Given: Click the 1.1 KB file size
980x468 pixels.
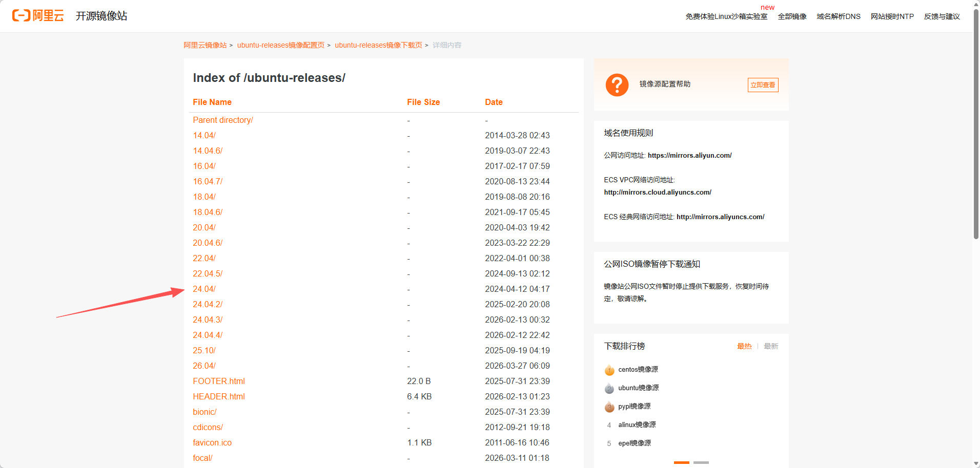Looking at the screenshot, I should tap(419, 442).
